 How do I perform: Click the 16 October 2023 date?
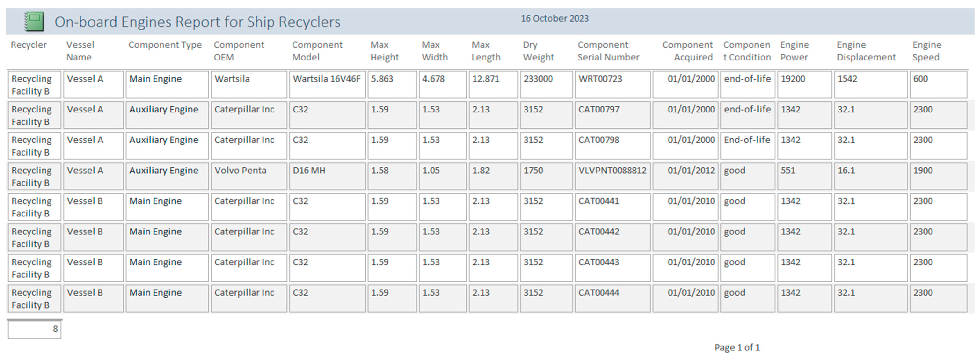click(x=554, y=18)
